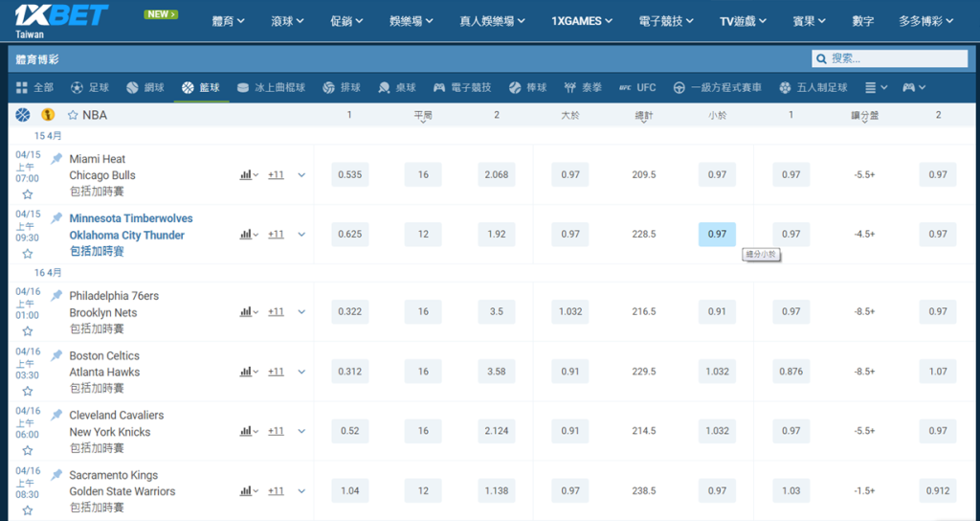This screenshot has height=521, width=980.
Task: Favorite the Miami Heat match star
Action: 28,194
